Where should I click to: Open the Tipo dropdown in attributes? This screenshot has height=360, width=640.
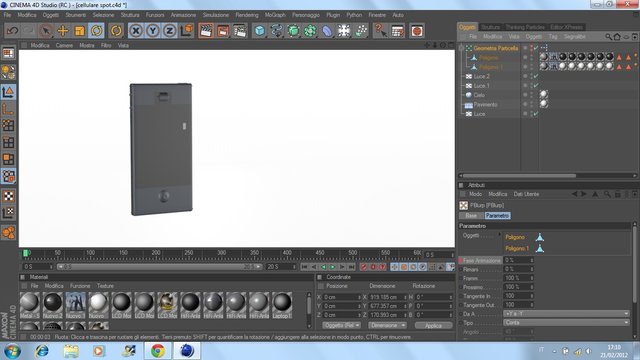point(566,323)
